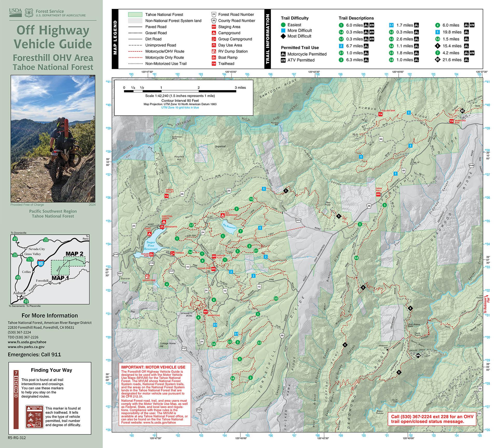498x448 pixels.
Task: Enable the Easiest trail difficulty marker
Action: coord(283,25)
